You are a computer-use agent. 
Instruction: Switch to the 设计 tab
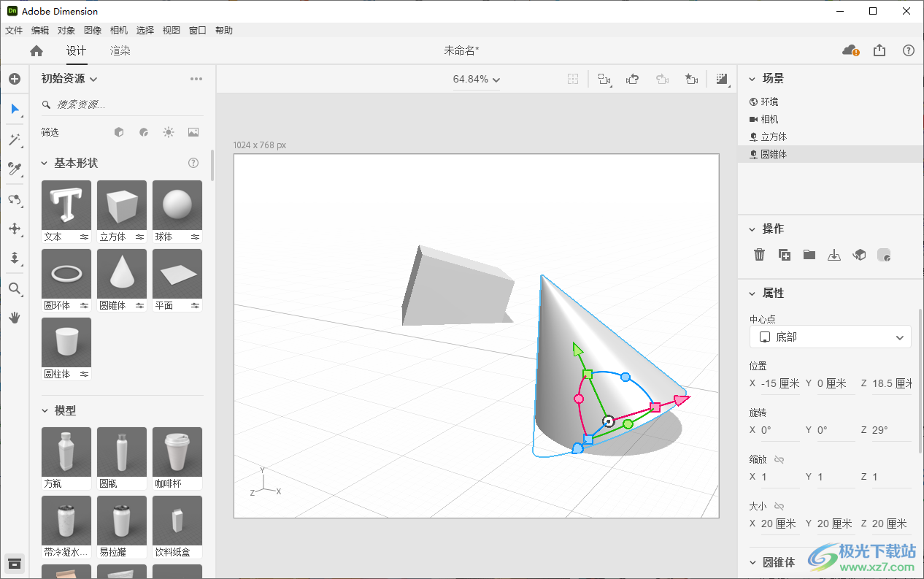coord(76,50)
